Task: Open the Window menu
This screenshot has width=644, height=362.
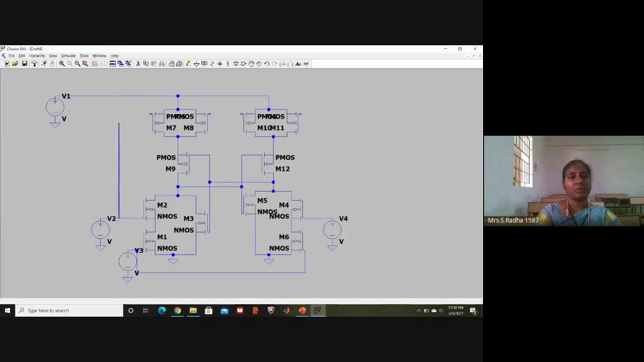Action: (99, 56)
